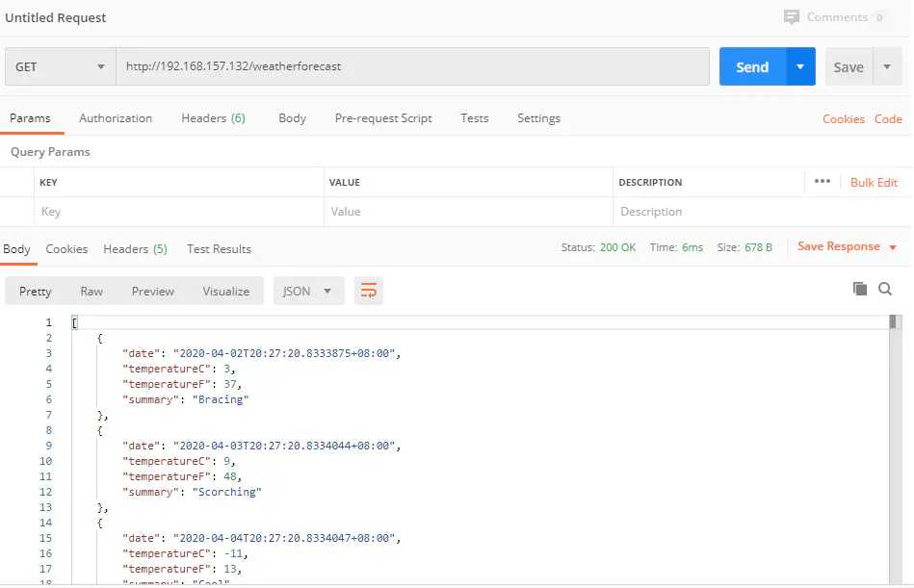Click the "Bracing" summary value
914x588 pixels.
[221, 399]
